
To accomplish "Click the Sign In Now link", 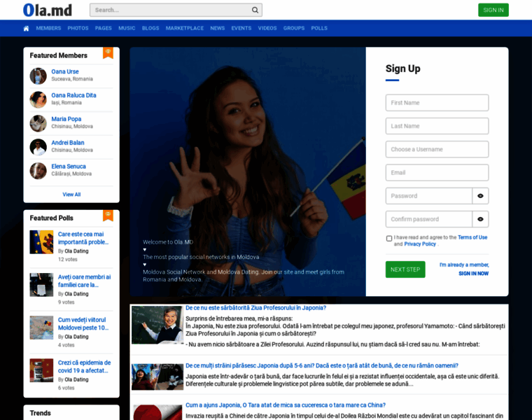I will [474, 274].
